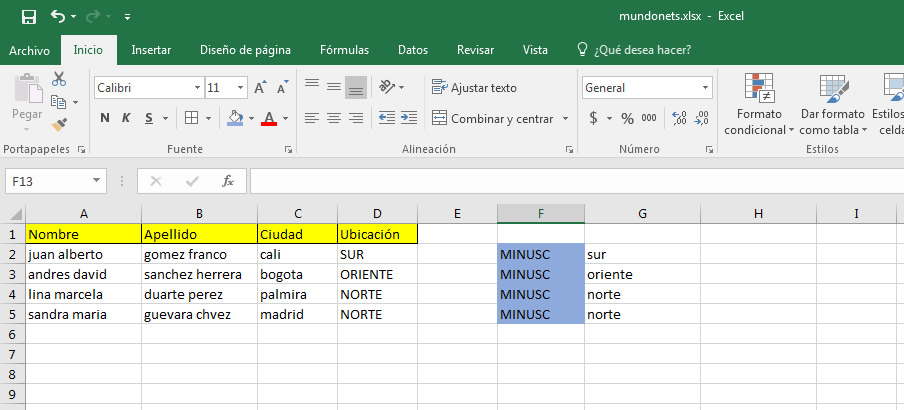The image size is (904, 410).
Task: Open the copy options dropdown arrow
Action: coord(76,103)
